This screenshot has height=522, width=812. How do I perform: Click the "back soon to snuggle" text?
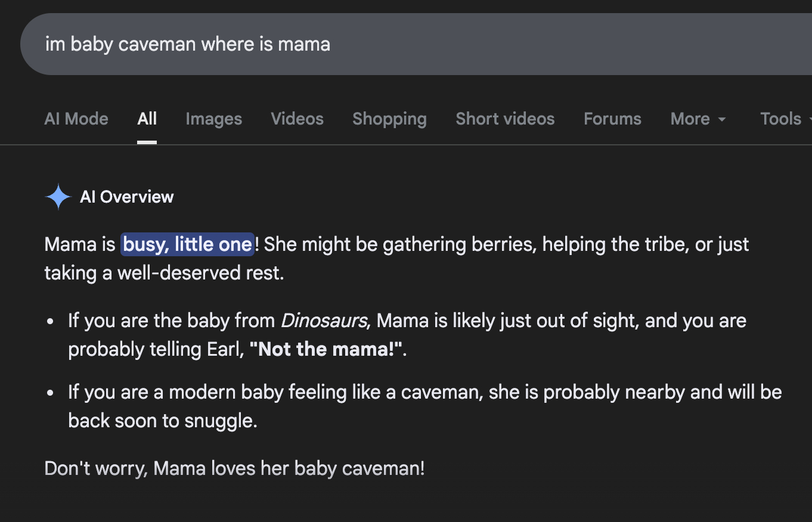pyautogui.click(x=162, y=421)
